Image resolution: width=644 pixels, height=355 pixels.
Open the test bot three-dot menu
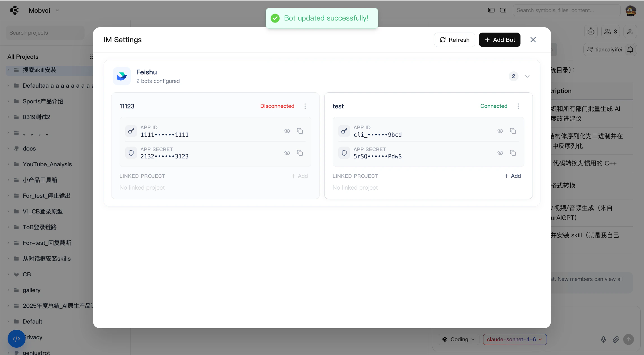(x=518, y=106)
